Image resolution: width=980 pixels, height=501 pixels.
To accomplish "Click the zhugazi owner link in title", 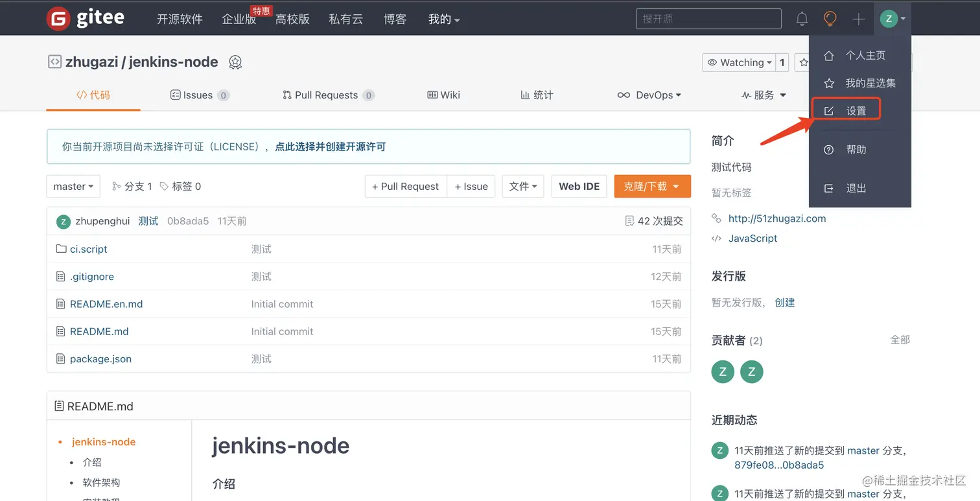I will coord(91,62).
